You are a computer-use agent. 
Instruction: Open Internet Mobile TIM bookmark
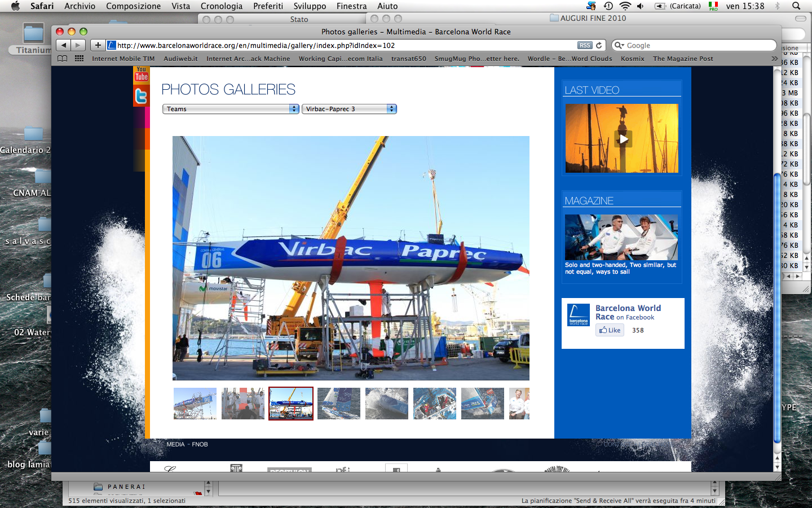coord(123,58)
